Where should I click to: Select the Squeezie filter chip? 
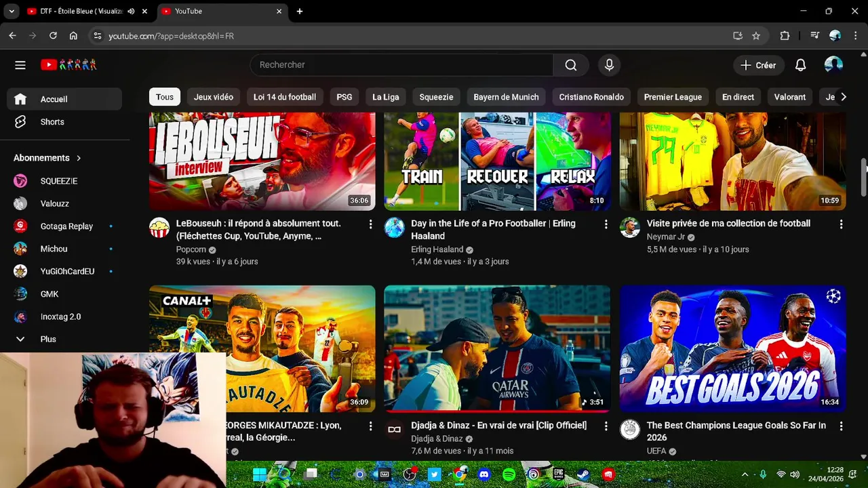click(436, 97)
